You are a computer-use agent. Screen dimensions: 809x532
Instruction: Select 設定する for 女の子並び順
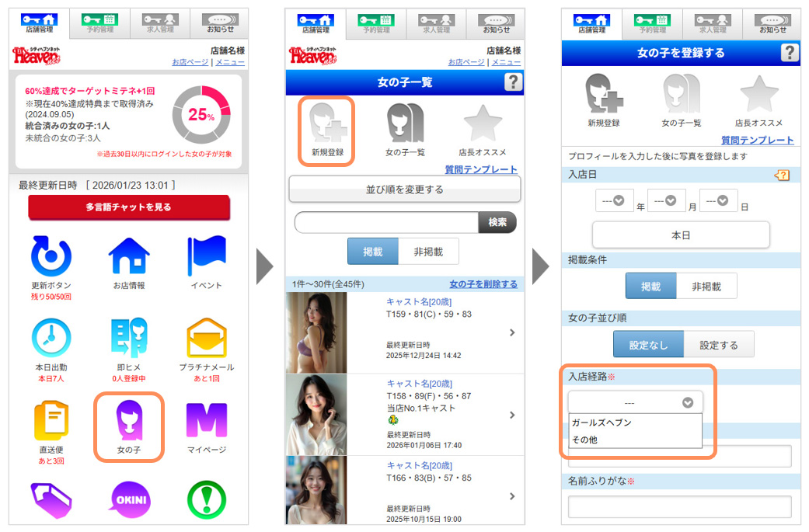point(718,345)
